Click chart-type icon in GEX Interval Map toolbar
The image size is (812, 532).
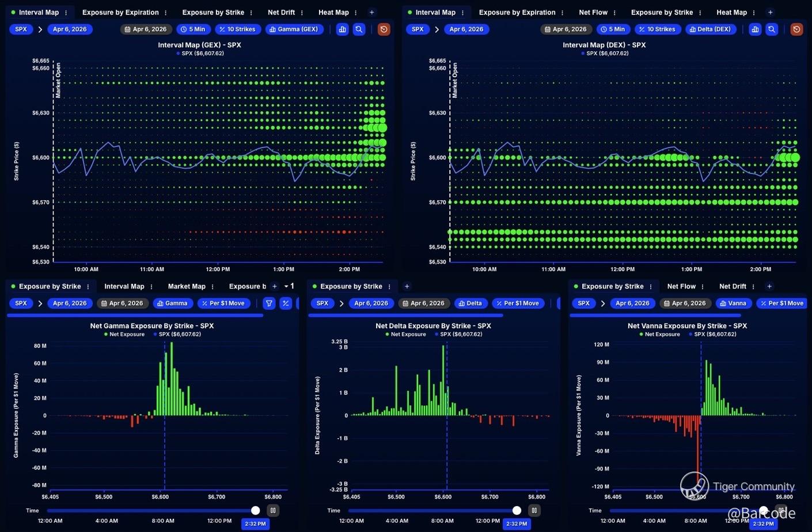click(x=342, y=29)
